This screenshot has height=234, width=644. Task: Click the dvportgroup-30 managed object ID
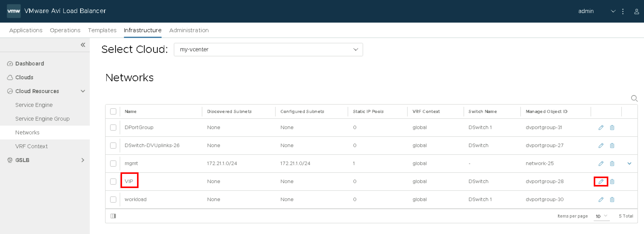coord(544,199)
